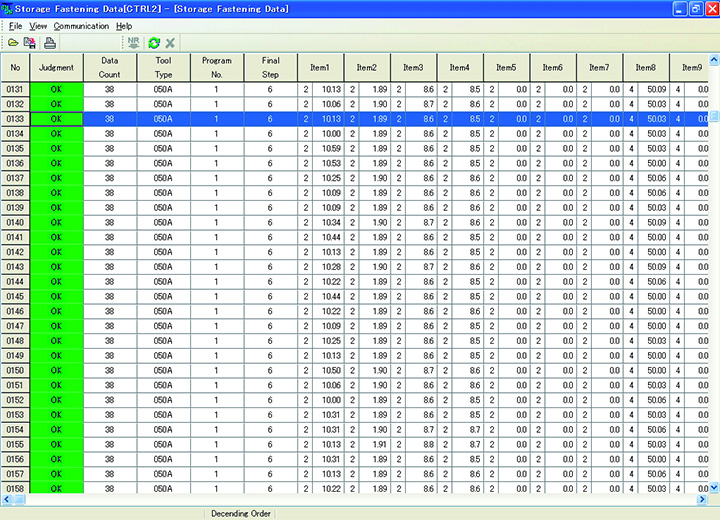Click the Data Count column header
The width and height of the screenshot is (720, 520).
point(108,67)
